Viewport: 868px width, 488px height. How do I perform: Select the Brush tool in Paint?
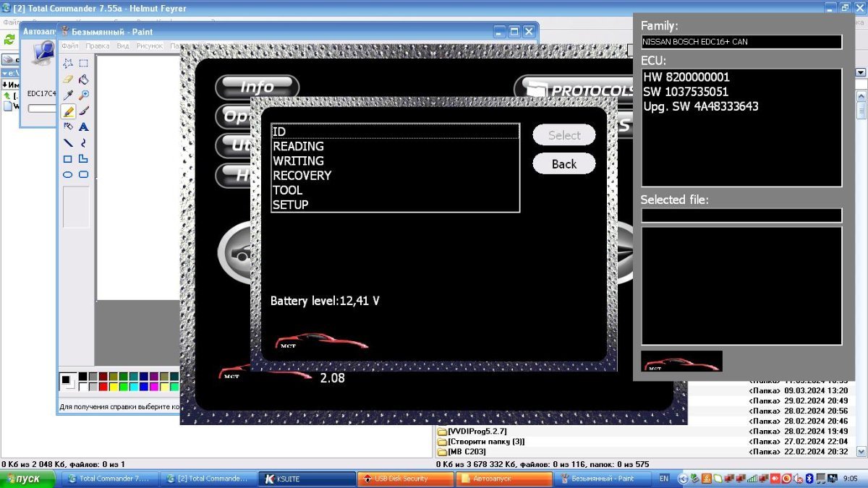coord(84,111)
